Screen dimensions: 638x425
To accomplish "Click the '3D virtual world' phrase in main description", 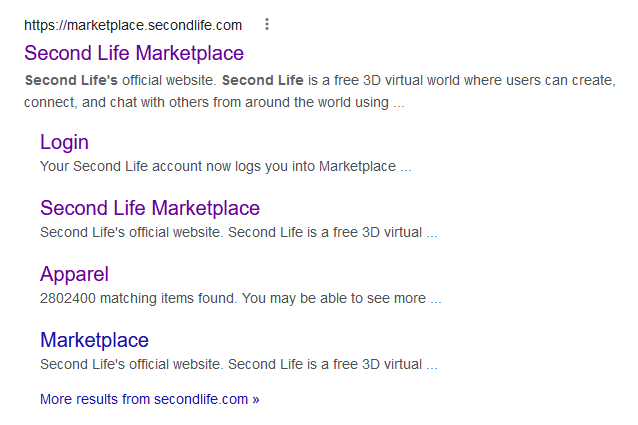I will click(411, 80).
